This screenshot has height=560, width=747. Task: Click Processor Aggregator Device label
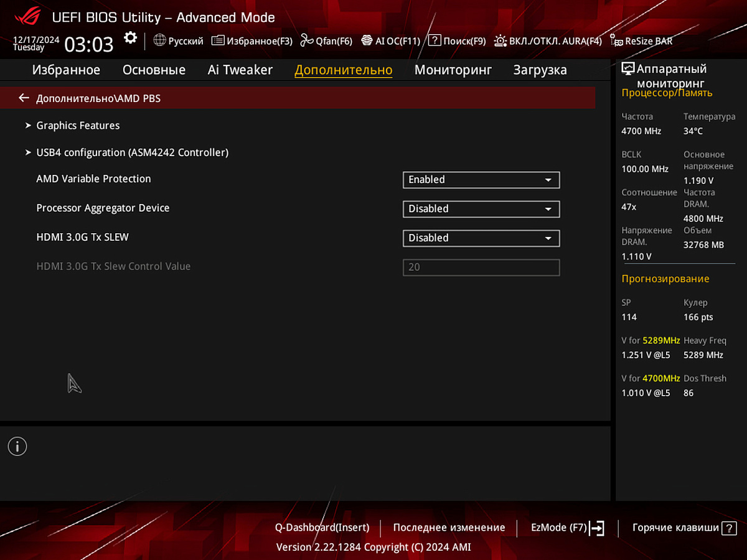pos(103,208)
